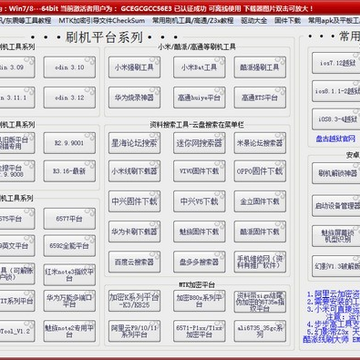360x360 pixels.
Task: Open the 6735m指纹平台 sign button
Action: [x=260, y=301]
